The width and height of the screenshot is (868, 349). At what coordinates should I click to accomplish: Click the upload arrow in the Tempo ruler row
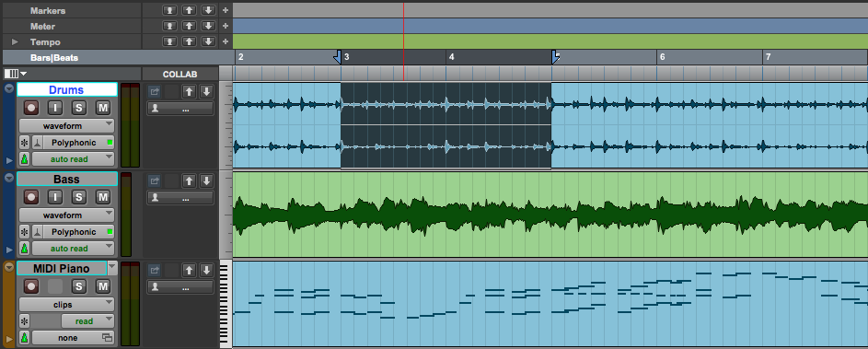(190, 41)
